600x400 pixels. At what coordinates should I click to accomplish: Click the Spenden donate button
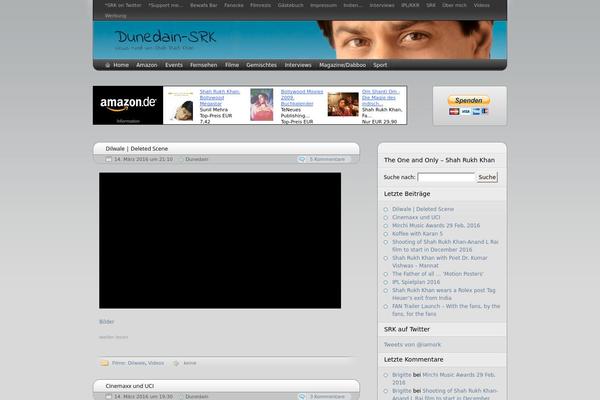coord(469,101)
